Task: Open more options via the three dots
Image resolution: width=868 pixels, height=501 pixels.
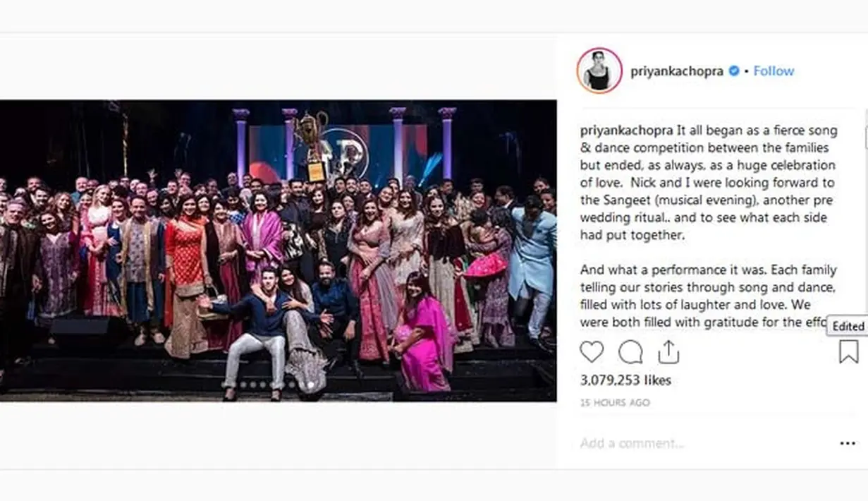Action: click(x=848, y=443)
